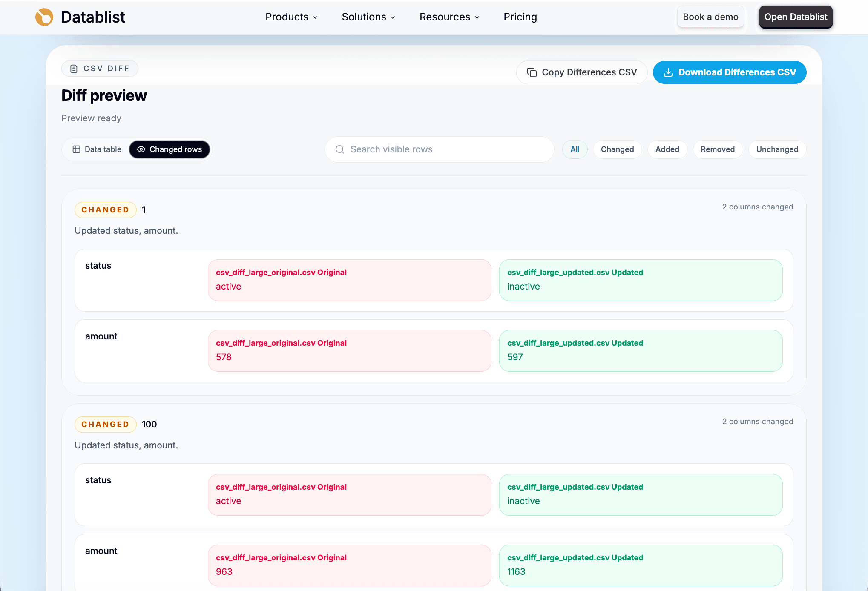Click the Datablist brand name
This screenshot has height=591, width=868.
[93, 17]
